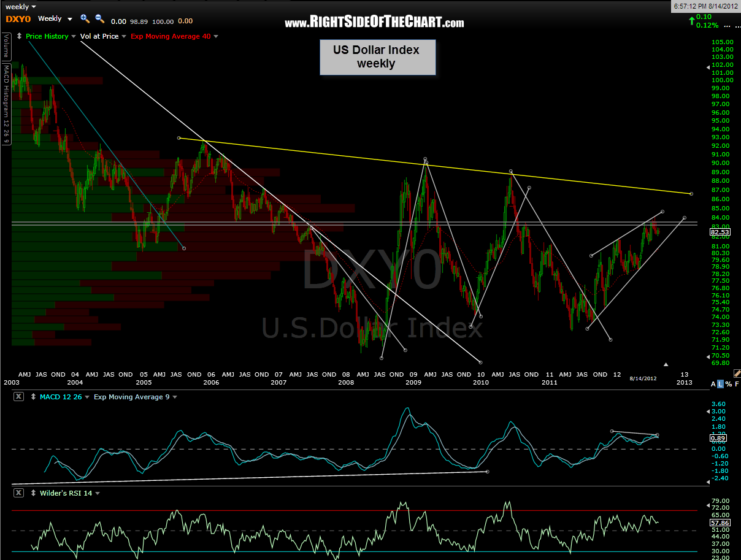This screenshot has height=560, width=741.
Task: Expand the Vol at Price menu arrow
Action: point(125,36)
